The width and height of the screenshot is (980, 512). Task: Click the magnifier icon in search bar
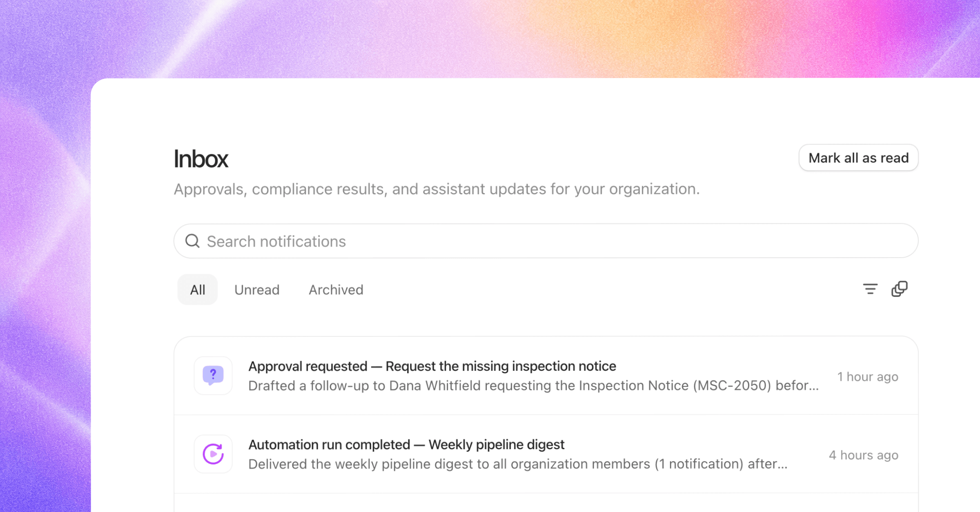tap(192, 241)
